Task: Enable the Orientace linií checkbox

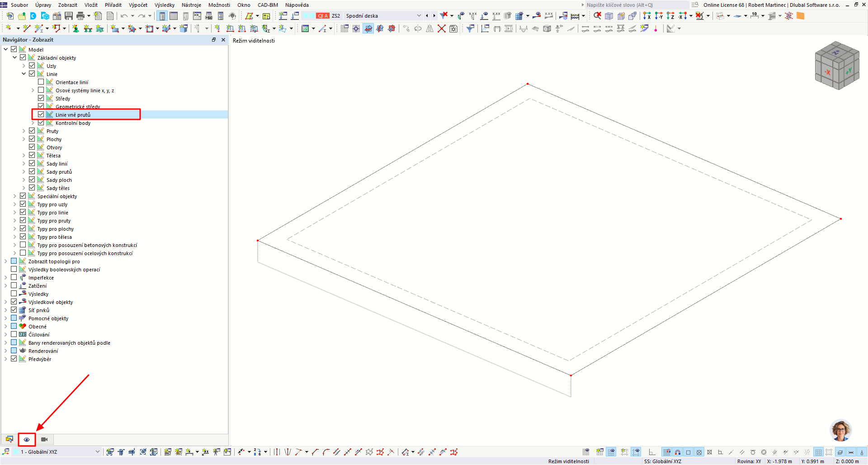Action: coord(41,81)
